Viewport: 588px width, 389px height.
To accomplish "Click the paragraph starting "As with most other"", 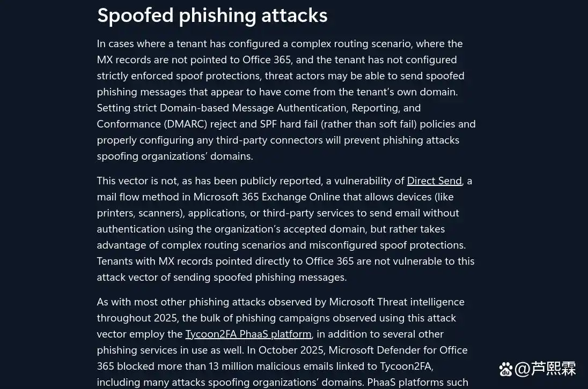I will point(282,342).
